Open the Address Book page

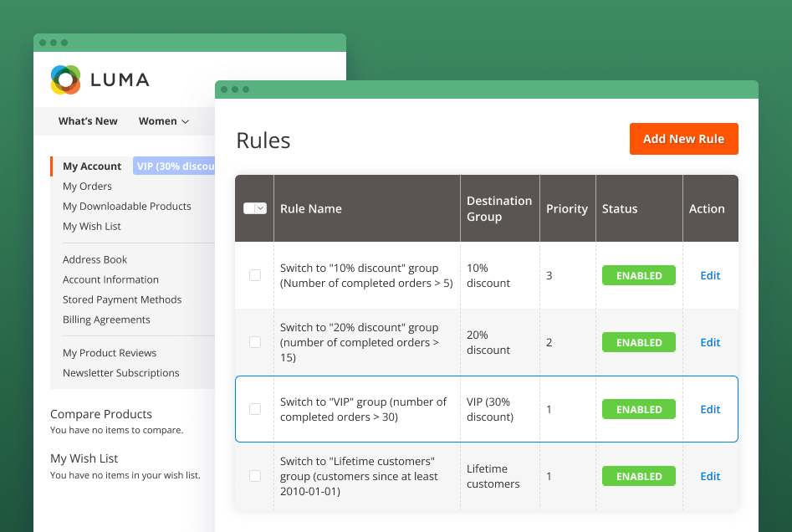click(x=95, y=259)
